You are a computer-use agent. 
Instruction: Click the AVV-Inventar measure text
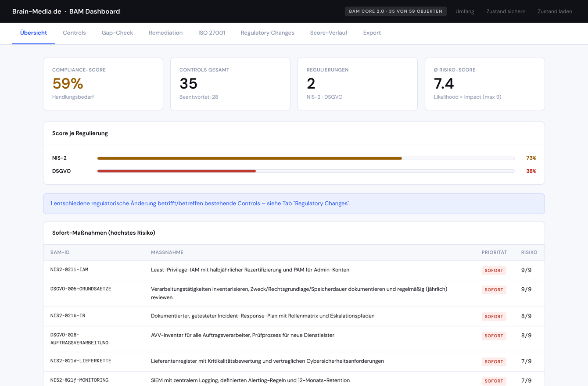point(243,335)
